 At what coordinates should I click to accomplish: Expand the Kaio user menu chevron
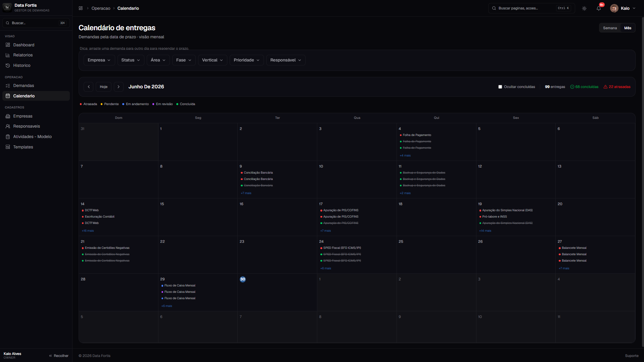pyautogui.click(x=634, y=8)
